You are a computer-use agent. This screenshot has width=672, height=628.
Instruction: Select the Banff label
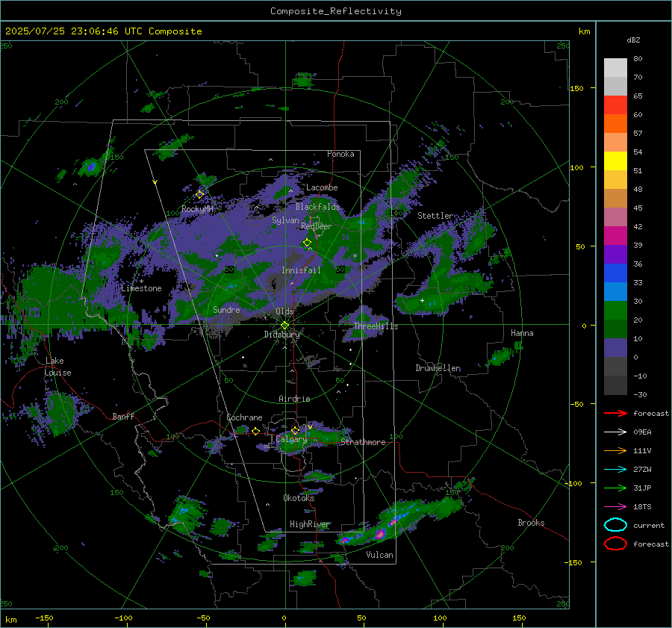click(x=123, y=416)
